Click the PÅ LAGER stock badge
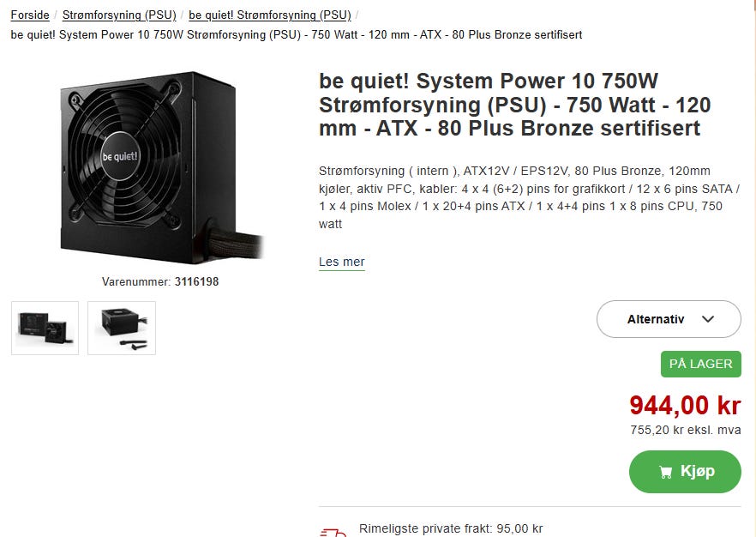This screenshot has height=537, width=756. coord(700,364)
